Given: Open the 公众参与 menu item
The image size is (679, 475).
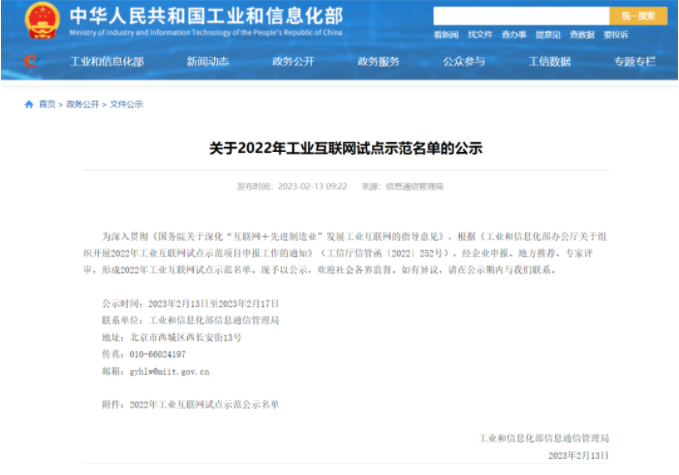Looking at the screenshot, I should (463, 62).
